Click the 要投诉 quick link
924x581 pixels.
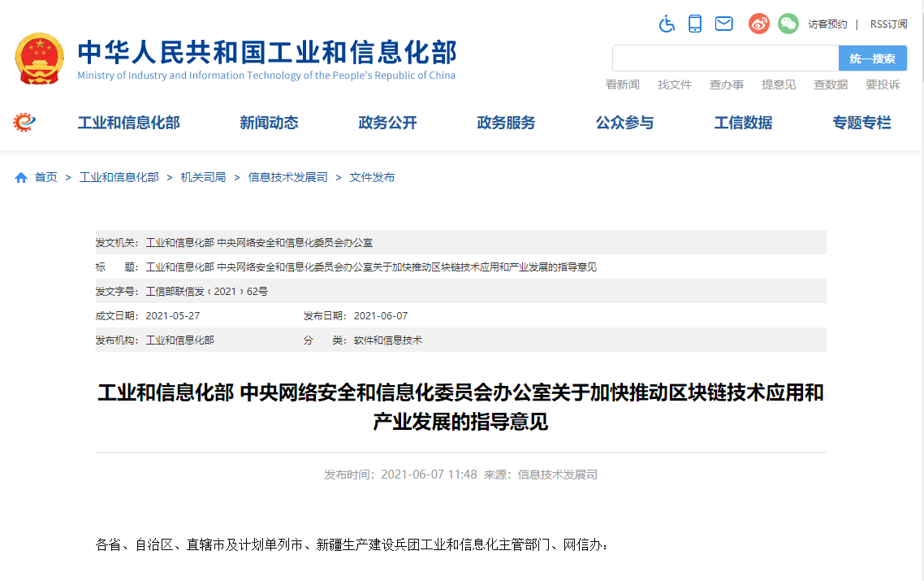point(883,85)
